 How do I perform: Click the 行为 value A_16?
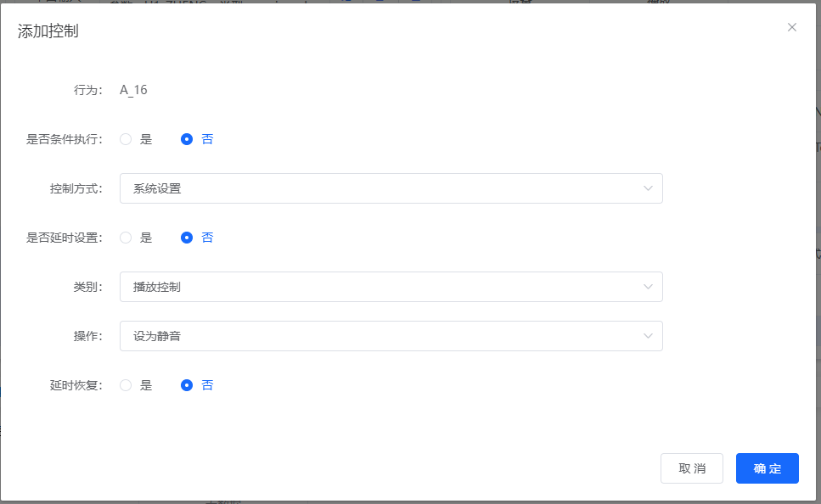(133, 90)
